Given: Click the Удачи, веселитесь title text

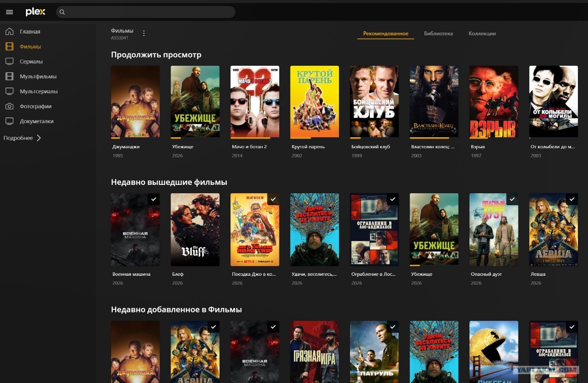Looking at the screenshot, I should pos(314,274).
